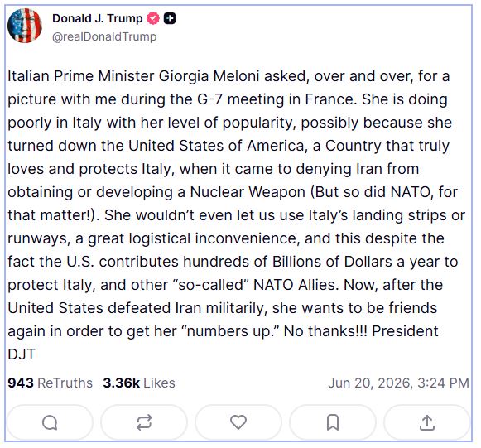The width and height of the screenshot is (481, 448).
Task: Click the "No thanks!!!" text
Action: coord(325,331)
